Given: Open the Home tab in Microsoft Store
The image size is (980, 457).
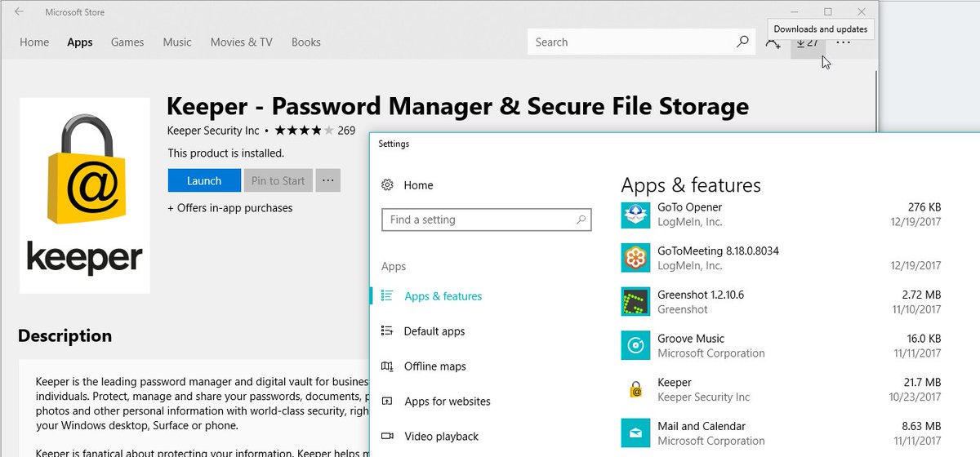Looking at the screenshot, I should (34, 42).
